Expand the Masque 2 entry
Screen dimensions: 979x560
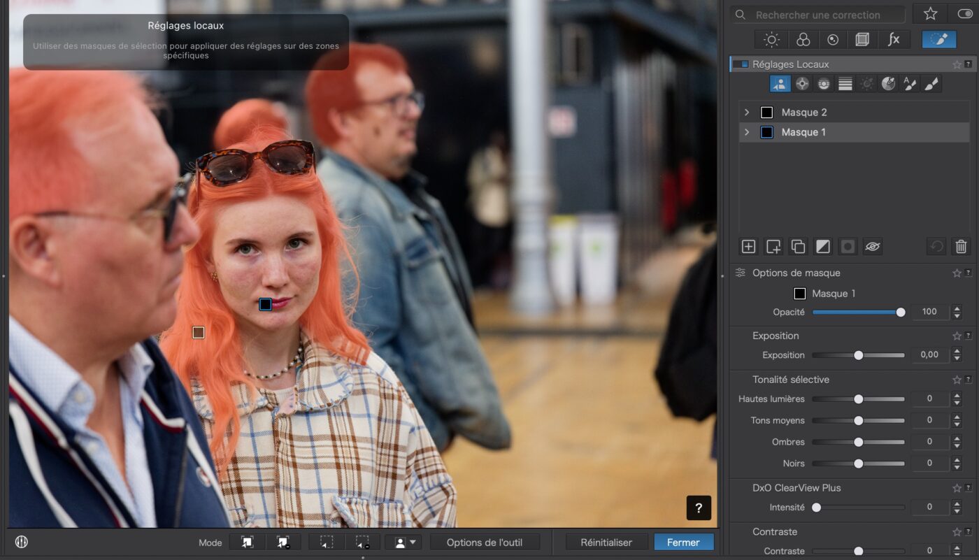[747, 113]
